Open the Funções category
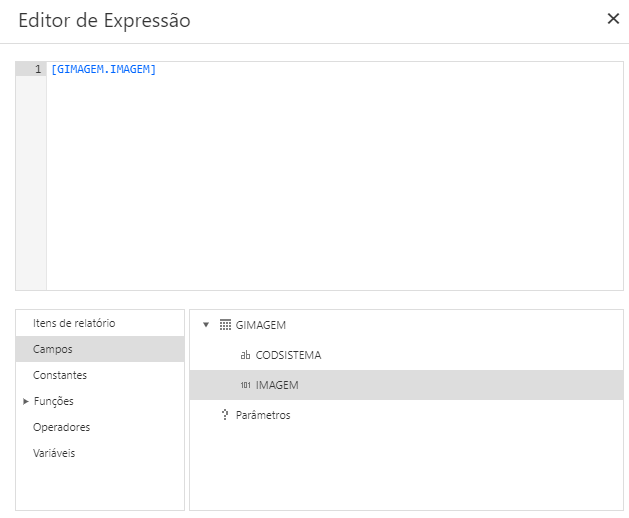Viewport: 629px width, 518px height. point(54,401)
